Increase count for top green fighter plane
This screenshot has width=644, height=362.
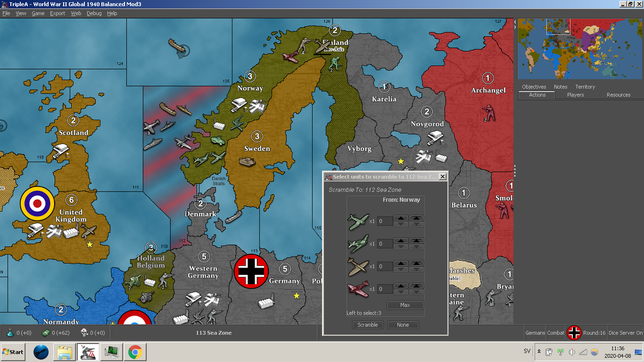pos(401,218)
